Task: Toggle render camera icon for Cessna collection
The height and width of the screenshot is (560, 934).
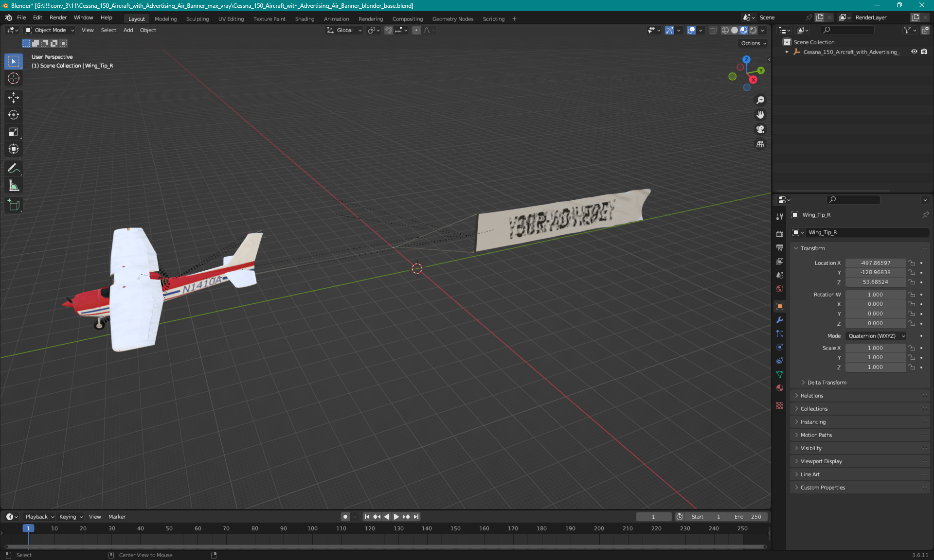Action: 924,52
